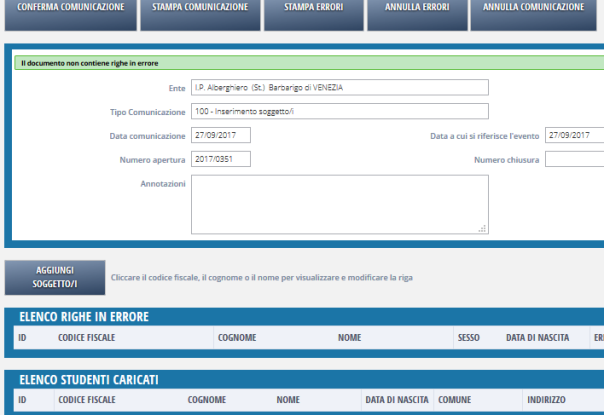Click the Comune column header
Viewport: 604px width, 415px height.
(x=452, y=400)
